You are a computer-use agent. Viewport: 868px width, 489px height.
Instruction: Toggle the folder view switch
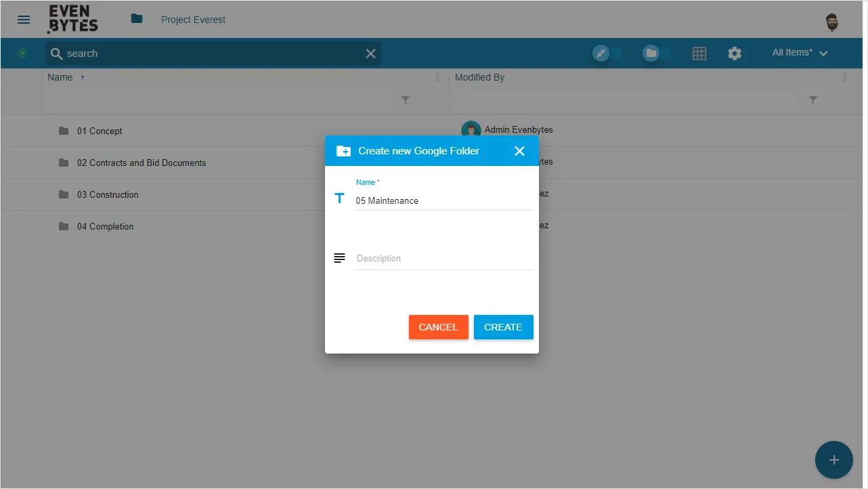[657, 53]
